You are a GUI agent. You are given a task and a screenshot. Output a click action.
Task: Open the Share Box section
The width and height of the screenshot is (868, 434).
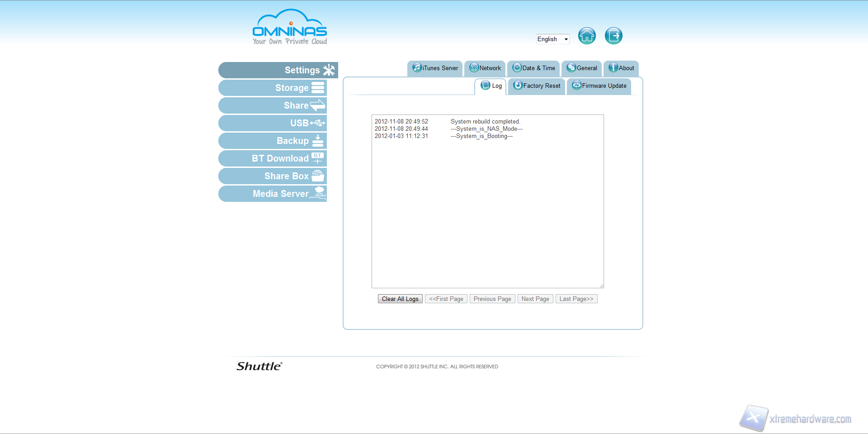[273, 176]
